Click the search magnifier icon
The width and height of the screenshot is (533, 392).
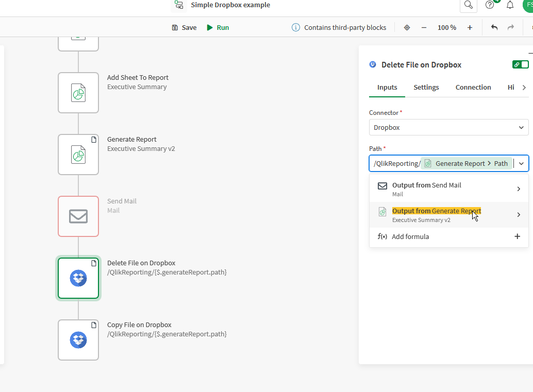(468, 5)
